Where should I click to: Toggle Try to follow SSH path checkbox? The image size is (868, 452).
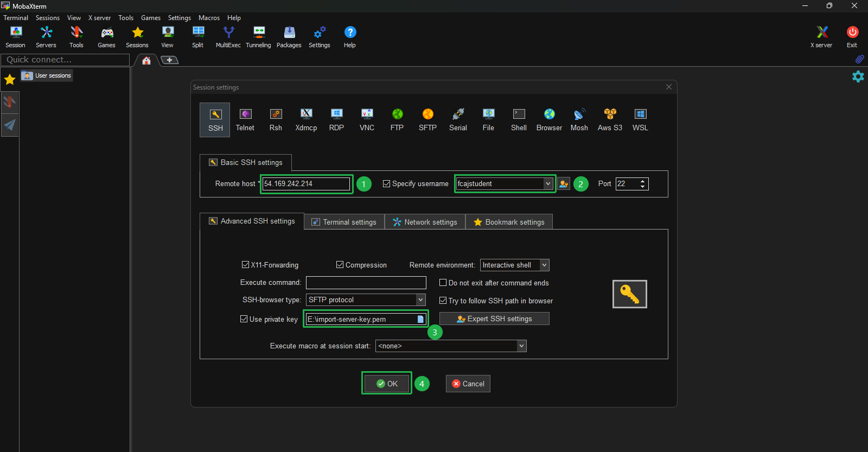point(443,301)
